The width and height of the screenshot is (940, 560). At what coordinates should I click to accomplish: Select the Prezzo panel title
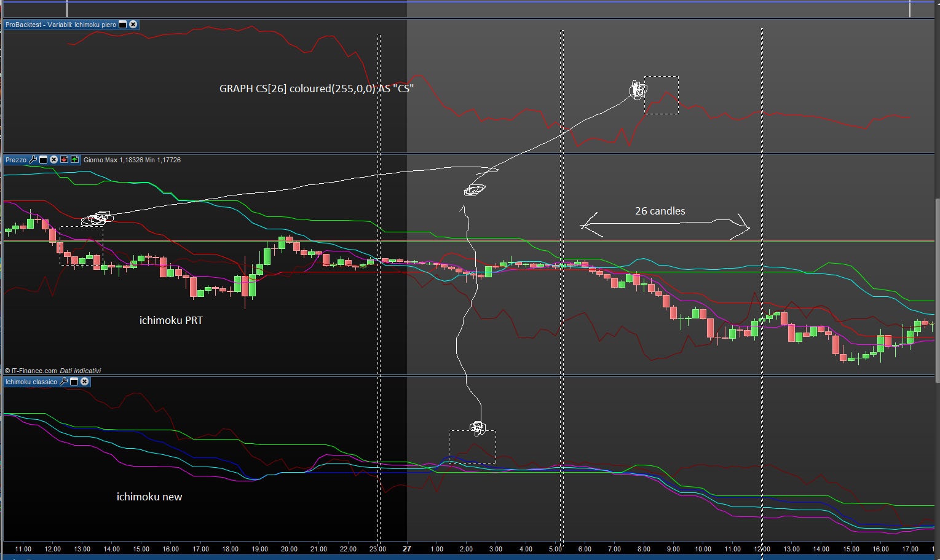tap(16, 160)
